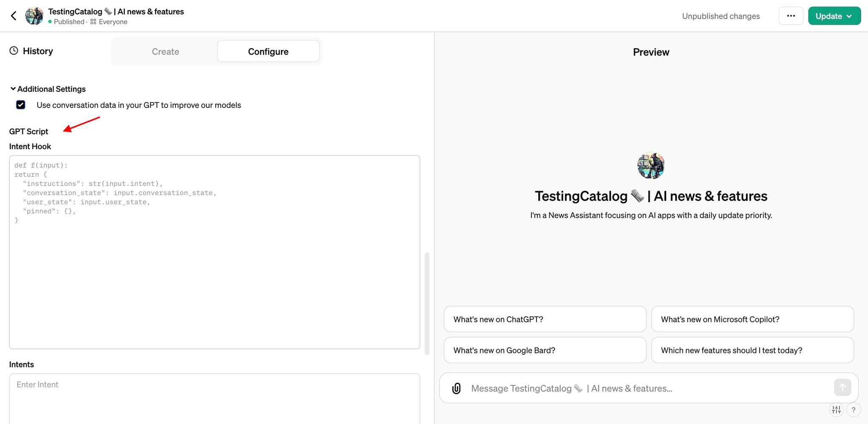Switch to the Configure tab
868x424 pixels.
pyautogui.click(x=268, y=52)
